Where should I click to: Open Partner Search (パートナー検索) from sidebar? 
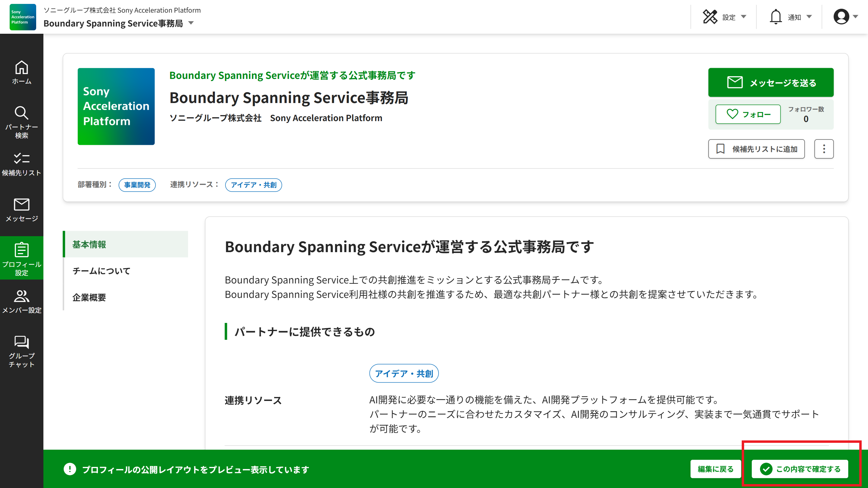[22, 122]
